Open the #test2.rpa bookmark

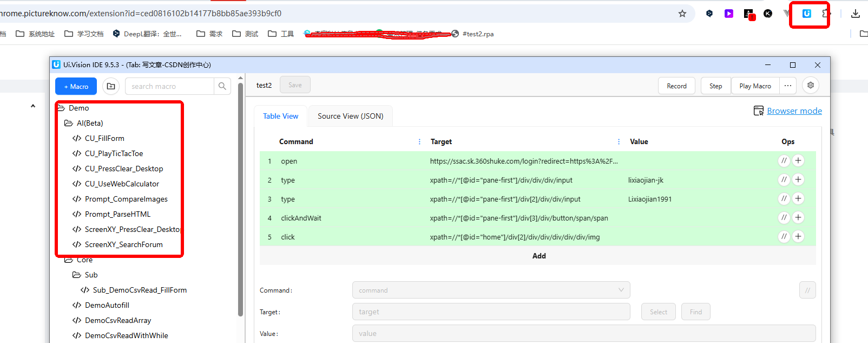[x=472, y=34]
